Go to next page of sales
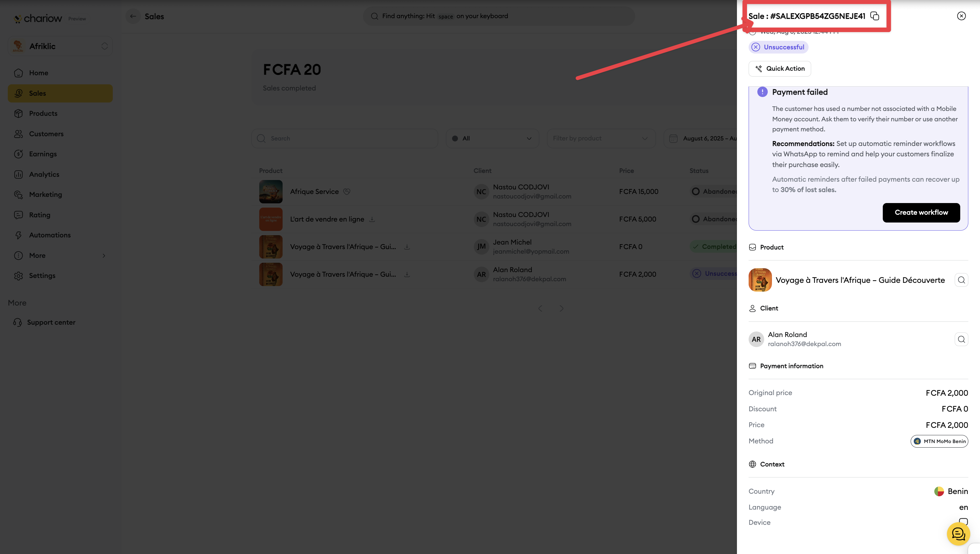 pos(561,308)
